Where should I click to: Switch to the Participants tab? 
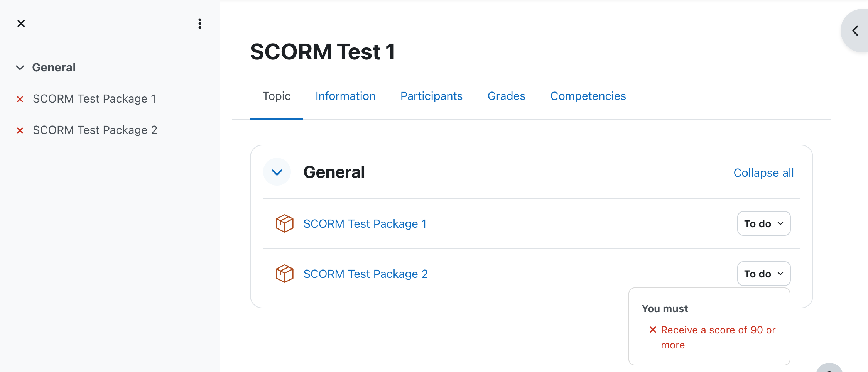pyautogui.click(x=431, y=96)
